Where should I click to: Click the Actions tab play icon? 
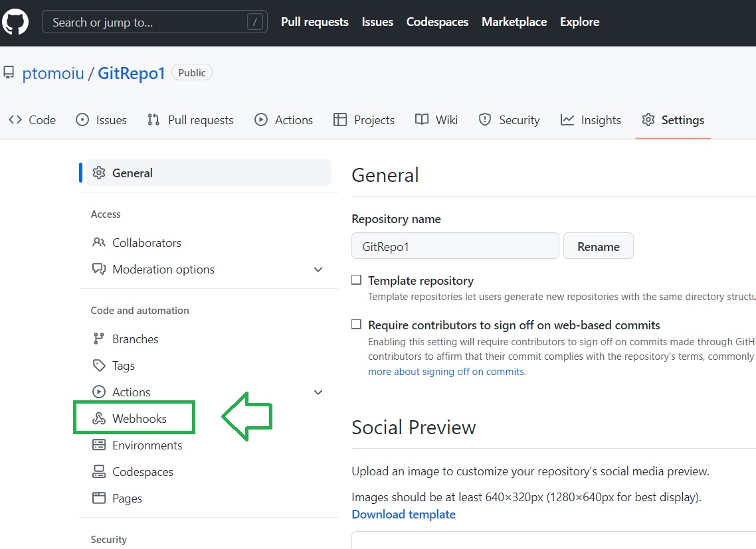coord(261,119)
